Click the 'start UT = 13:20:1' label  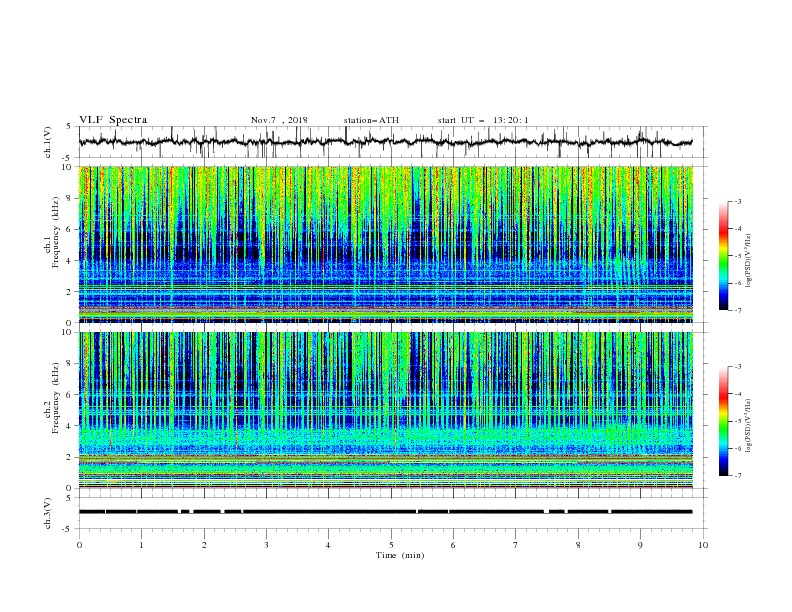coord(483,120)
